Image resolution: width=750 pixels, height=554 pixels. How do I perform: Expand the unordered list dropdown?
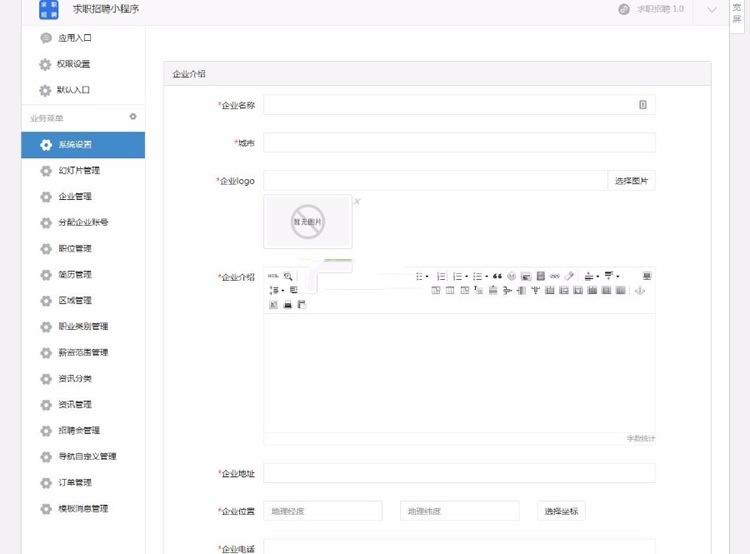[487, 276]
